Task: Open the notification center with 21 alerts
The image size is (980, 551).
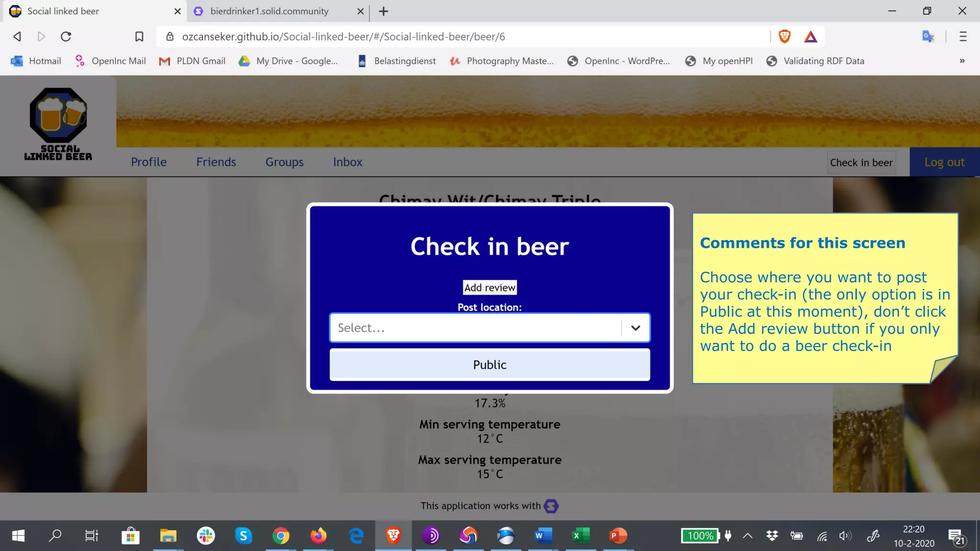Action: 958,537
